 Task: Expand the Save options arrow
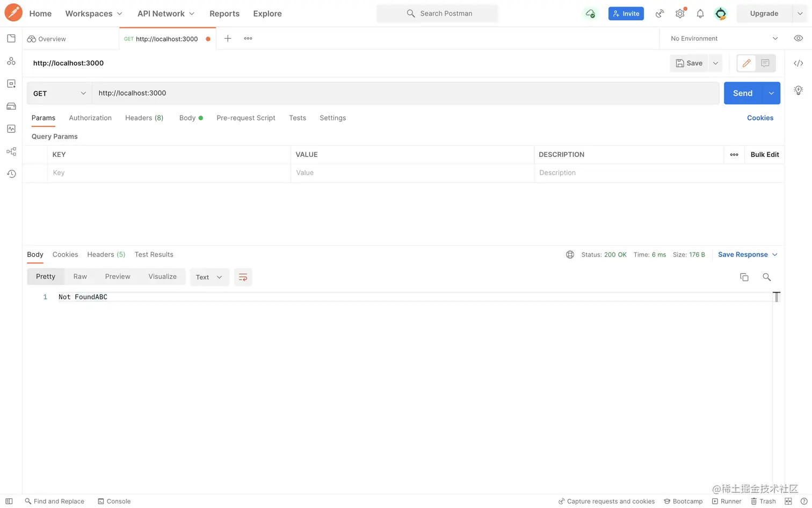(x=715, y=63)
